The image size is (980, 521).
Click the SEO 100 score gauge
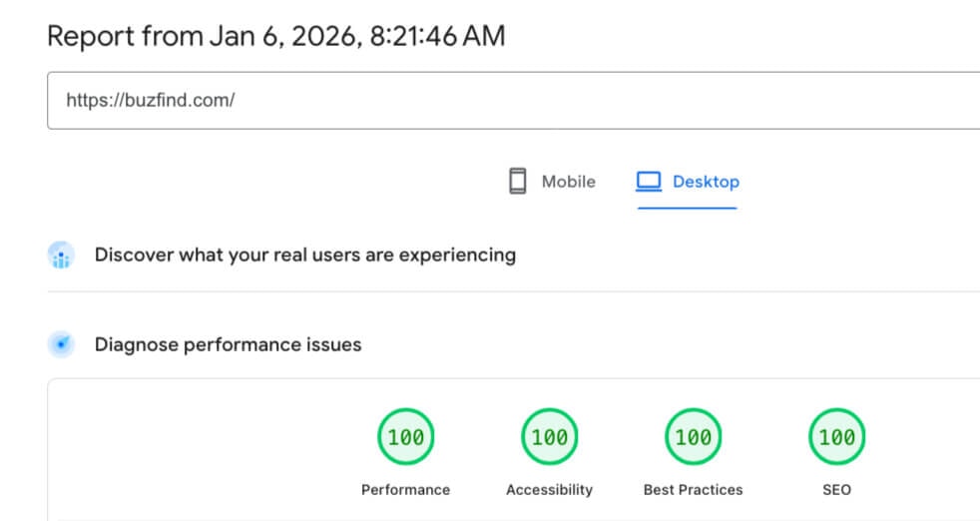pyautogui.click(x=837, y=436)
